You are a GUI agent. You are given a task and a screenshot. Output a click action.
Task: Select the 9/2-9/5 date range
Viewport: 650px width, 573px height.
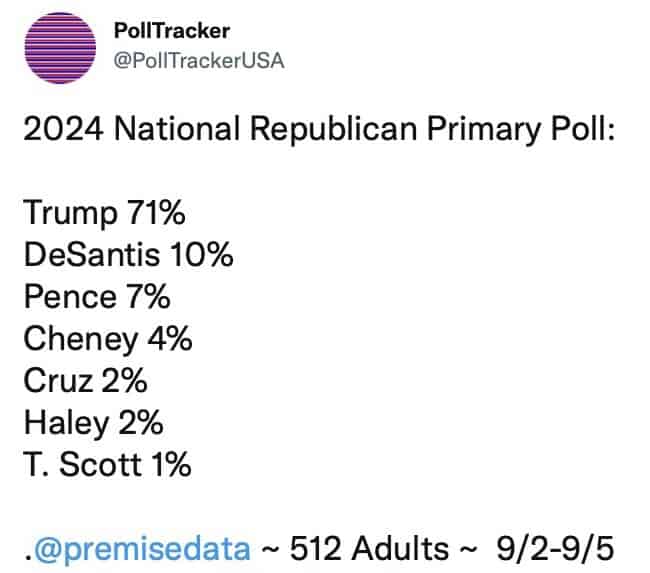coord(555,549)
